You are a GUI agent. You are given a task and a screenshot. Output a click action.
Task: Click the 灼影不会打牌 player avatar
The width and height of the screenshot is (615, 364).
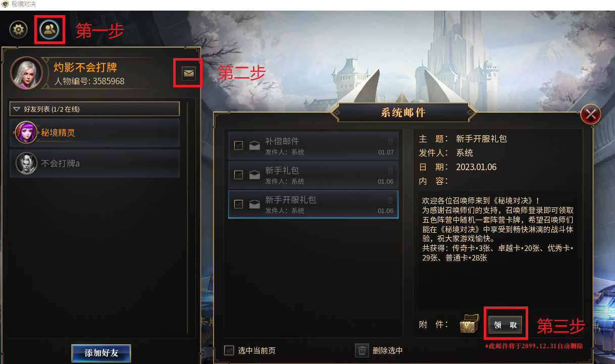coord(26,72)
